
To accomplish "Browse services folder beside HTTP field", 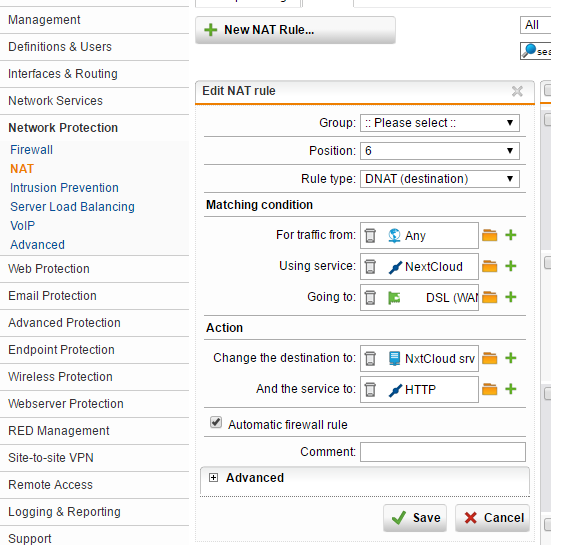I will (x=489, y=389).
